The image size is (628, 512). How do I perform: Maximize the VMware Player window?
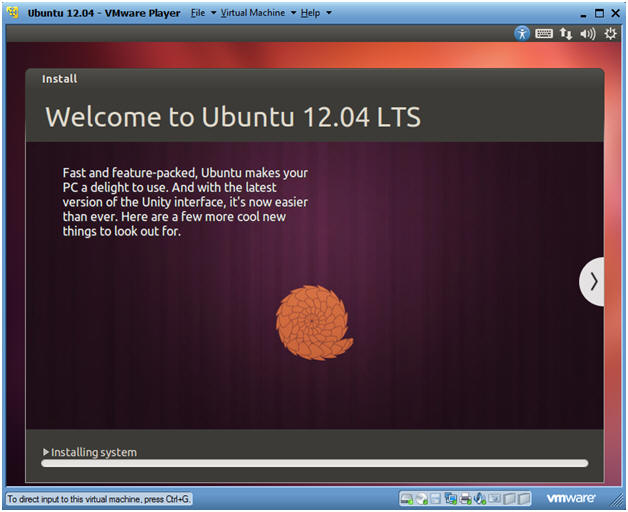(599, 13)
